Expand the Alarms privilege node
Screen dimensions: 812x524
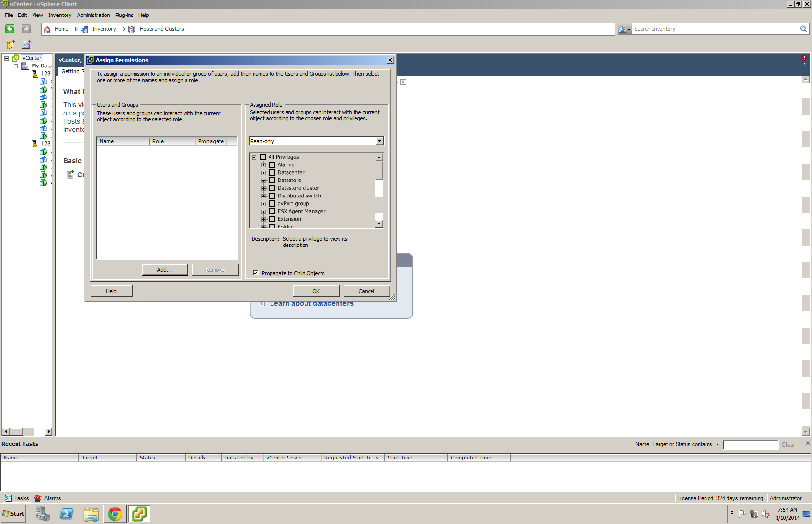(264, 165)
